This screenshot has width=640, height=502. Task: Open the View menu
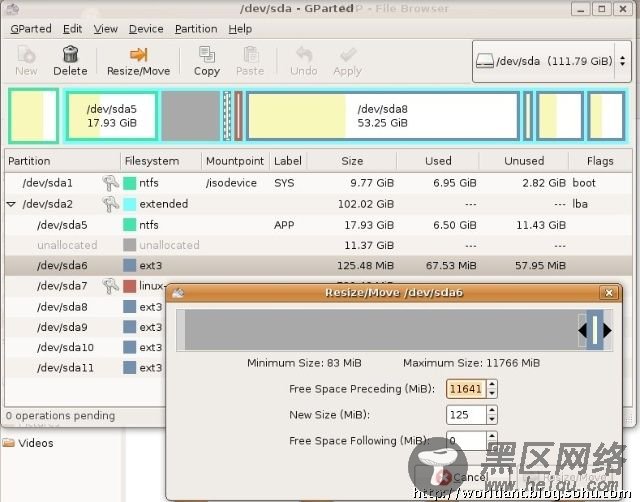coord(105,29)
